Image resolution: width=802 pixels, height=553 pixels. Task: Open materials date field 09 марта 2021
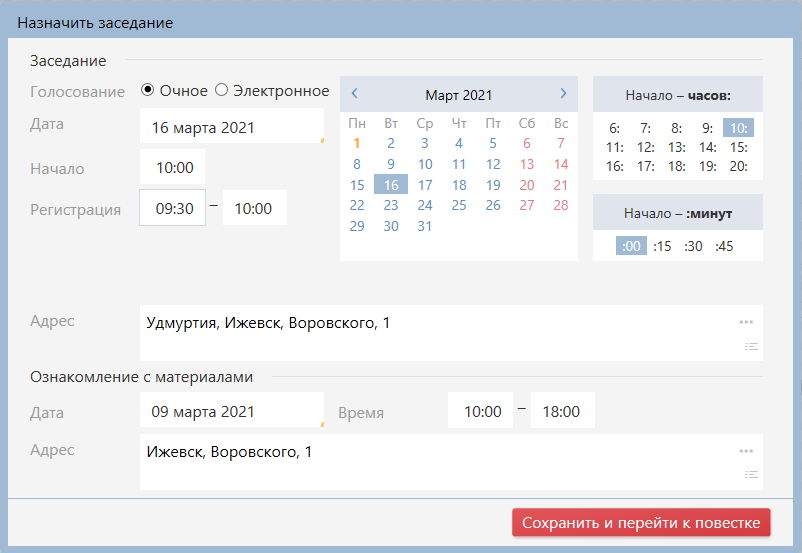tap(231, 411)
